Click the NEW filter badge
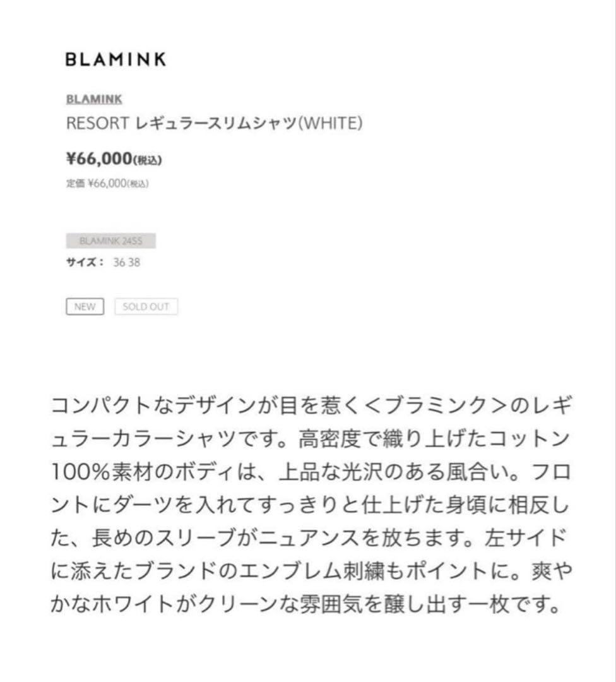The image size is (616, 682). point(84,306)
